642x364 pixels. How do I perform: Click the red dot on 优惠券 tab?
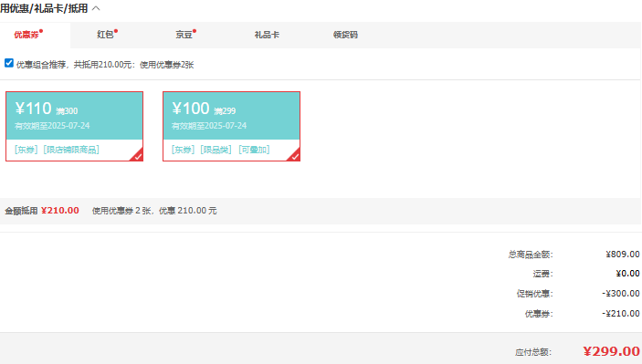pos(41,31)
